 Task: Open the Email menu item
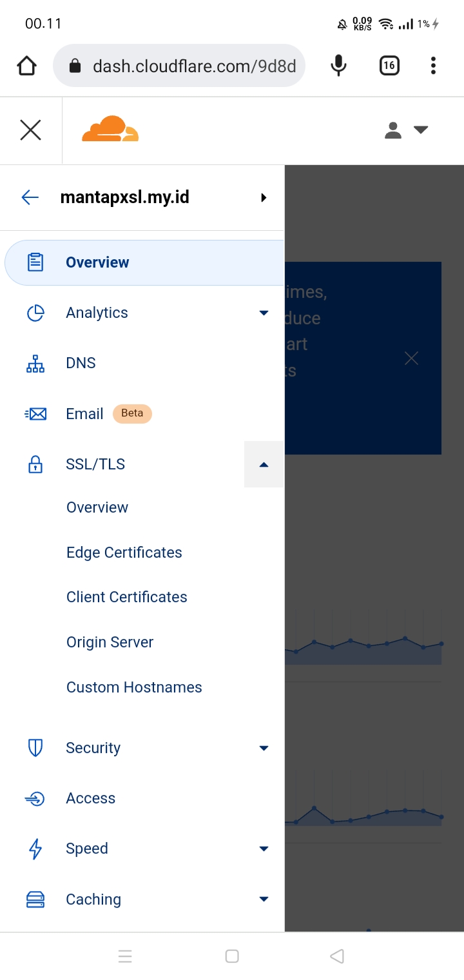pos(84,414)
